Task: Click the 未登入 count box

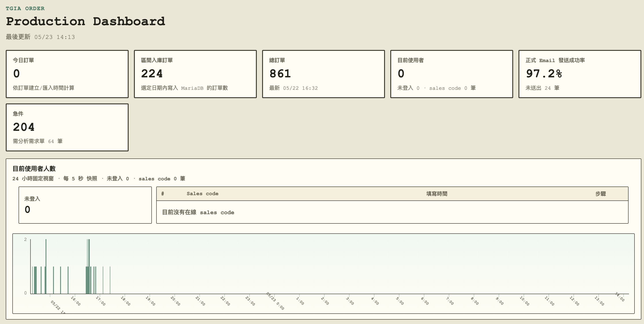Action: [x=85, y=205]
